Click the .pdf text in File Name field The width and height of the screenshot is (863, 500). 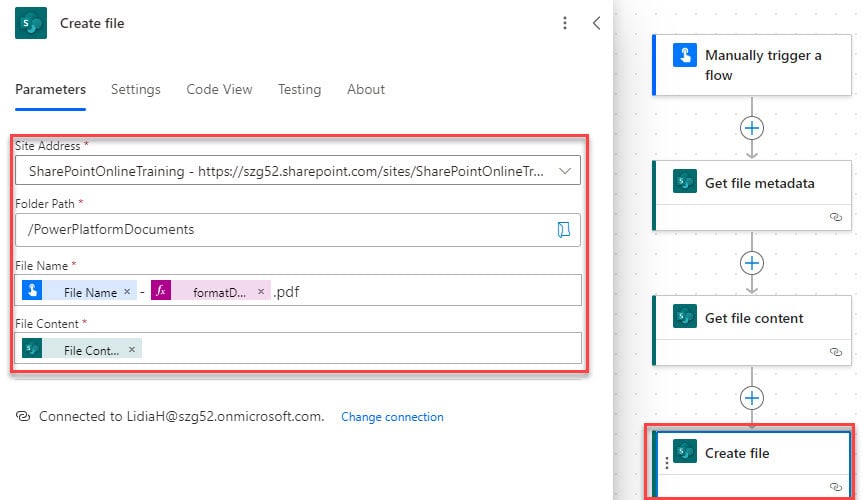click(x=286, y=292)
